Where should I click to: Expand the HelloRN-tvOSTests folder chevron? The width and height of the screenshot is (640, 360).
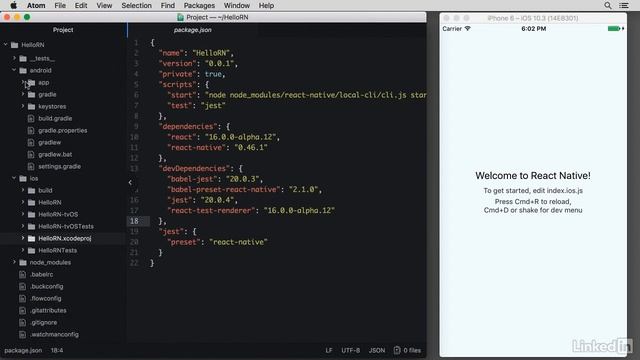click(x=23, y=226)
